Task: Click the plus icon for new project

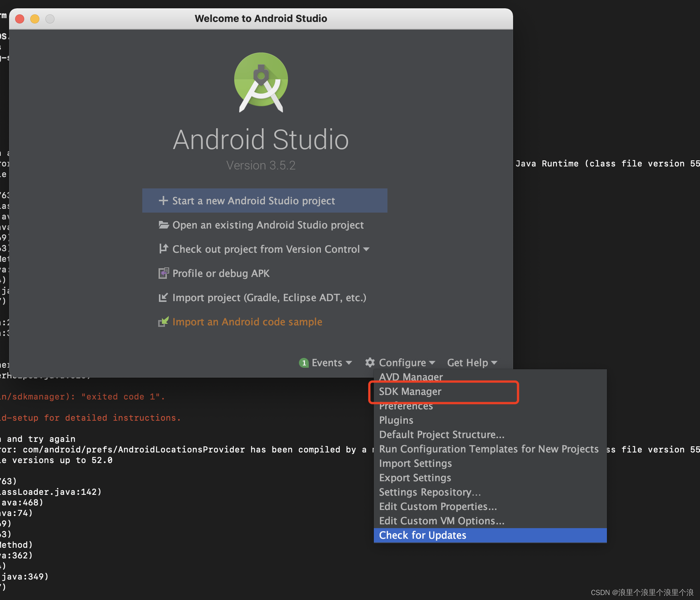Action: pos(163,201)
